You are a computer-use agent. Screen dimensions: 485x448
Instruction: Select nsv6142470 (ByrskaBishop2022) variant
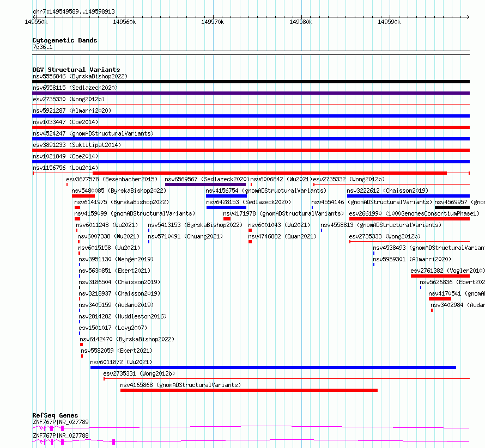(x=127, y=339)
